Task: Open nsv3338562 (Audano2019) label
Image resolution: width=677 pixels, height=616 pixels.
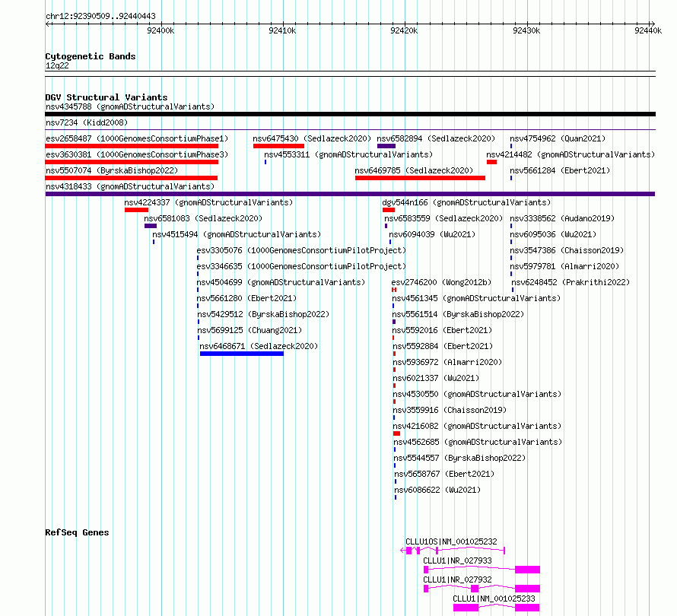Action: pos(562,218)
